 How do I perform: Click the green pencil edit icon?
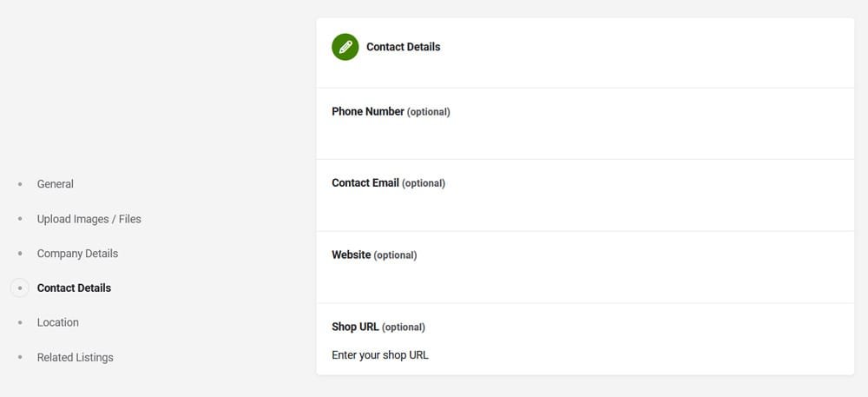345,47
